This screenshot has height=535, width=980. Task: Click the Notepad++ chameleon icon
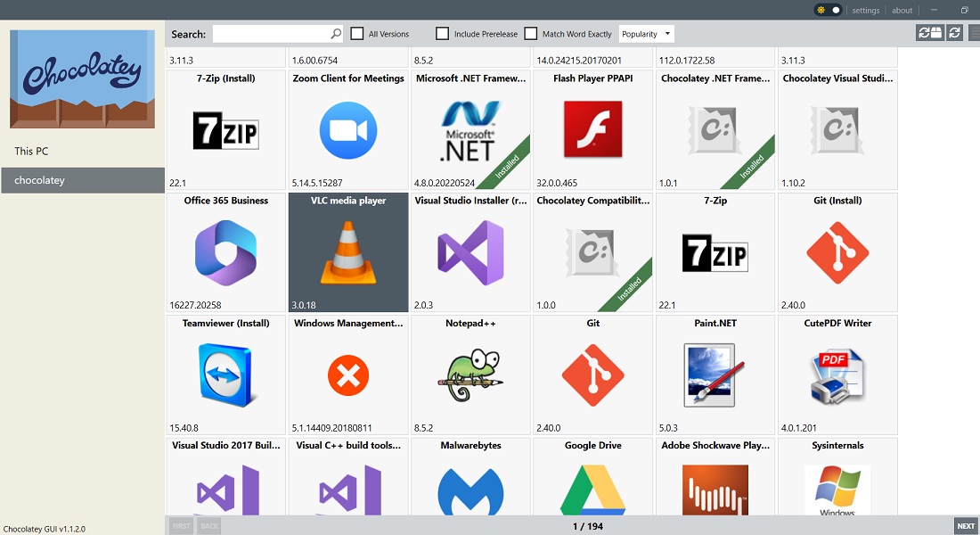tap(470, 375)
